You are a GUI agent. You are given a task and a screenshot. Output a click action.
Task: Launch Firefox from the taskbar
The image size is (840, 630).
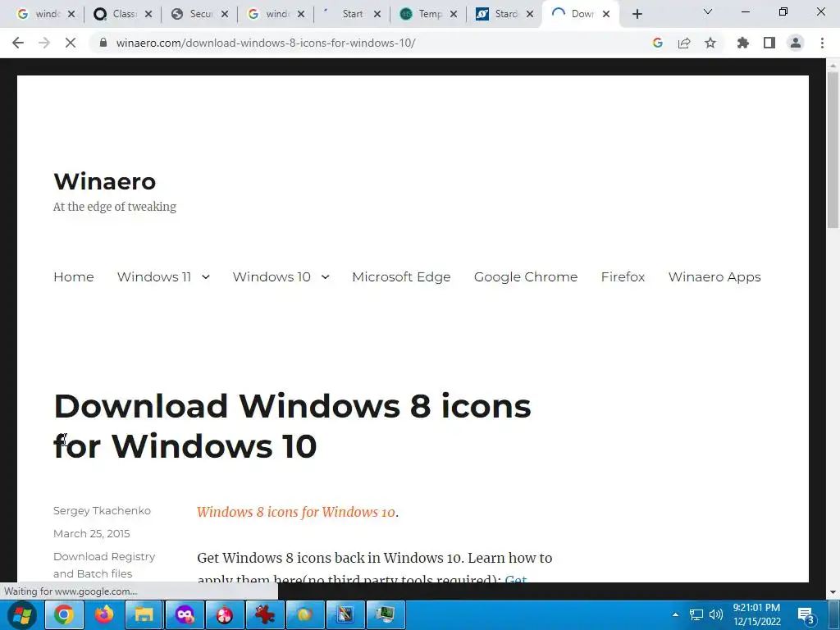[x=104, y=614]
